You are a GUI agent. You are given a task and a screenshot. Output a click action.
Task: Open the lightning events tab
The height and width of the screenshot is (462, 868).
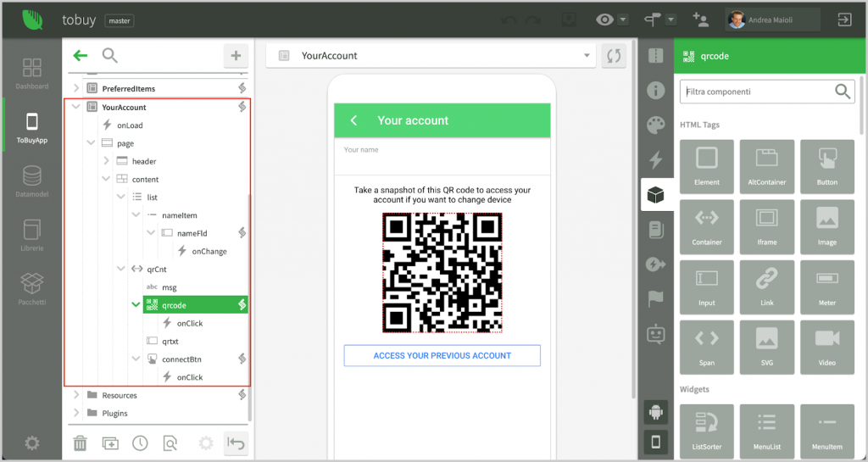tap(656, 160)
